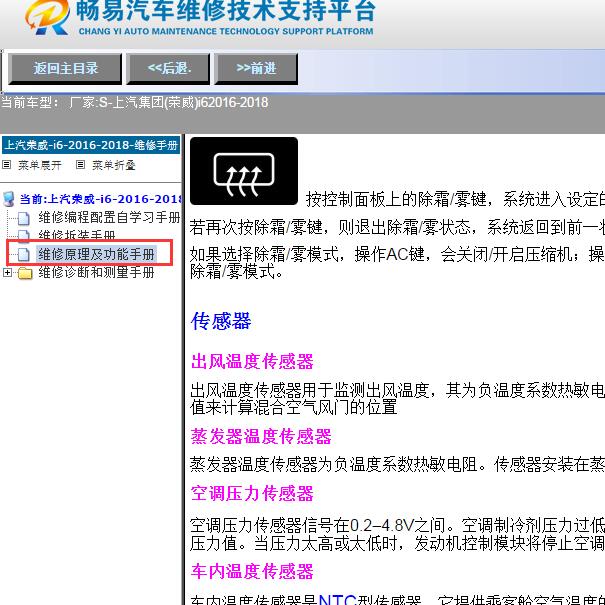This screenshot has width=605, height=605.
Task: Click the 当前车型 vehicle info line
Action: coord(134,102)
